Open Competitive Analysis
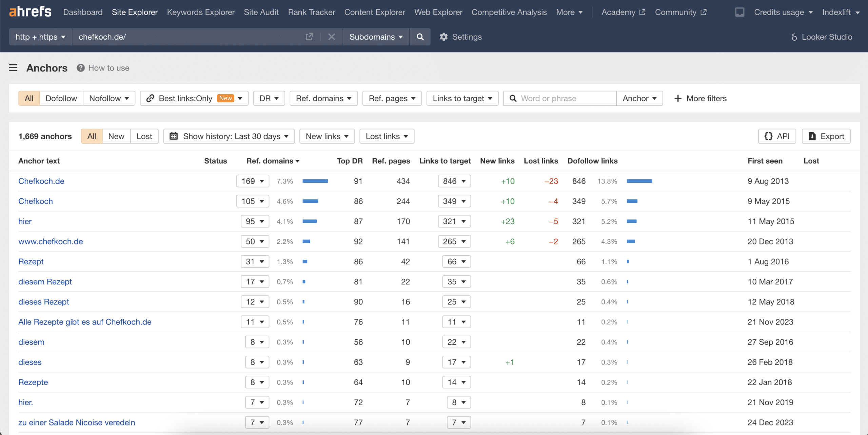868x435 pixels. click(x=509, y=12)
